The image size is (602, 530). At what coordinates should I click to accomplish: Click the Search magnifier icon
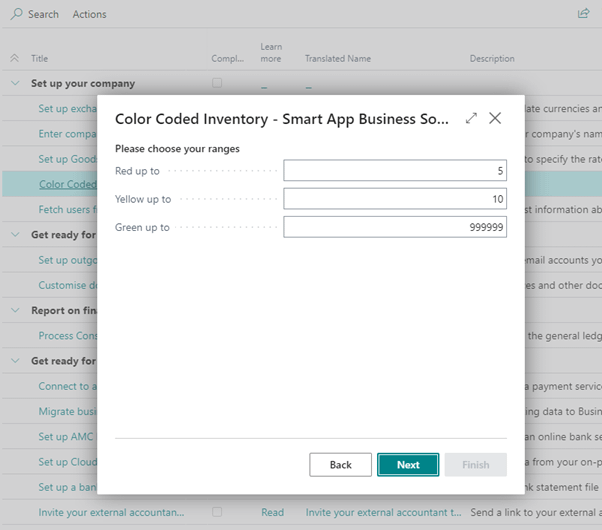point(16,14)
